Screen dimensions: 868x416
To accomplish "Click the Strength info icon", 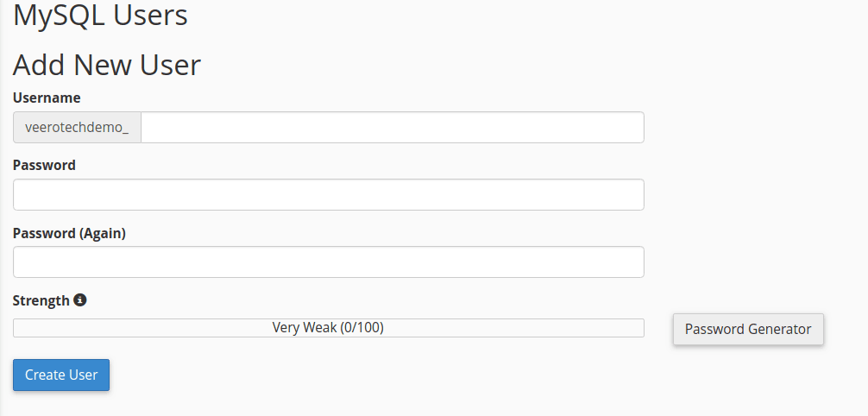I will point(80,300).
